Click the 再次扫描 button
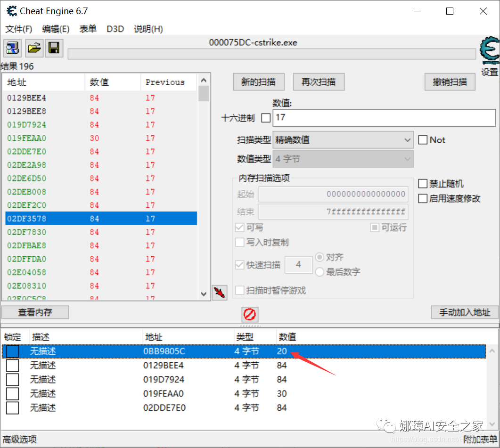500x448 pixels. (319, 82)
